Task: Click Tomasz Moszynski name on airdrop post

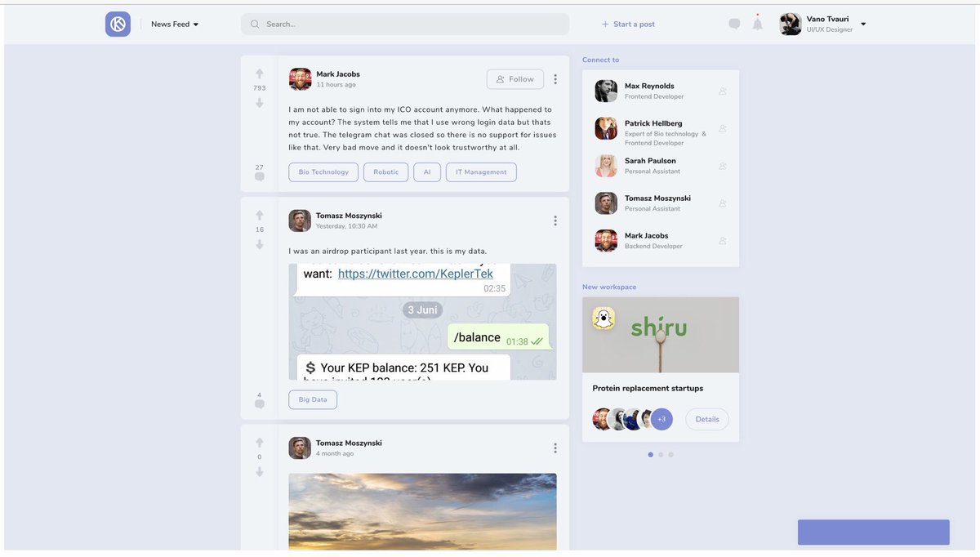Action: tap(349, 216)
